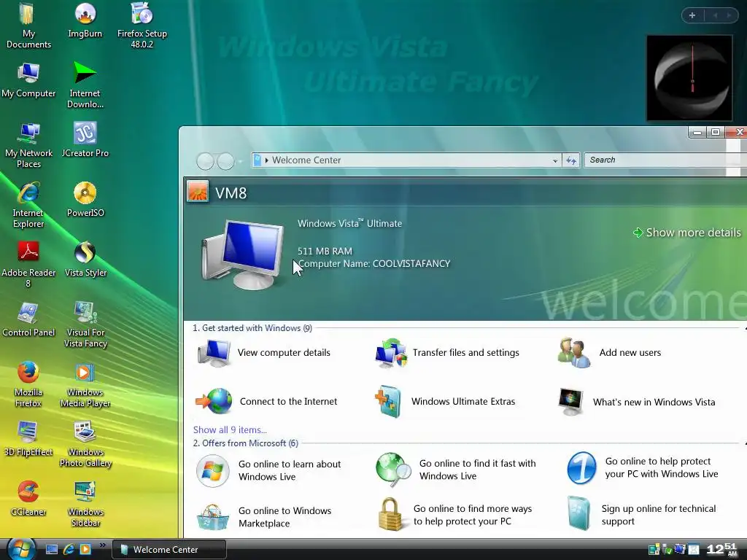Select Sign up online for technical support
This screenshot has width=747, height=560.
641,515
